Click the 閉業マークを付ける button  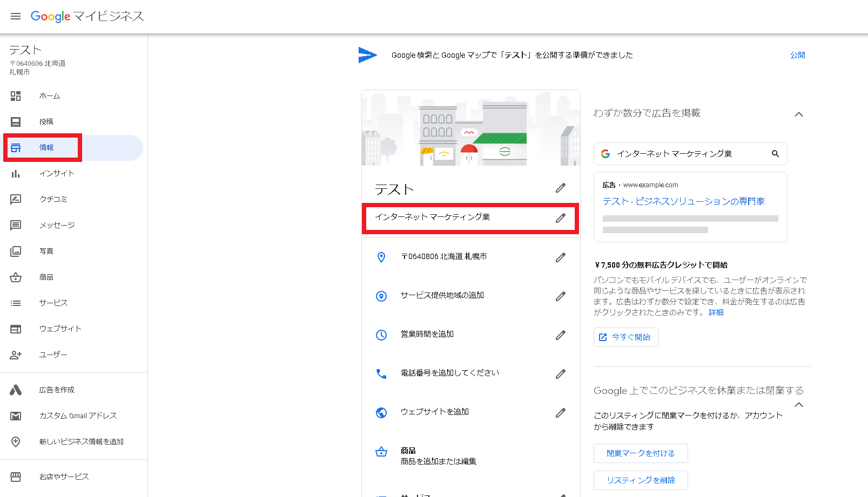click(641, 453)
